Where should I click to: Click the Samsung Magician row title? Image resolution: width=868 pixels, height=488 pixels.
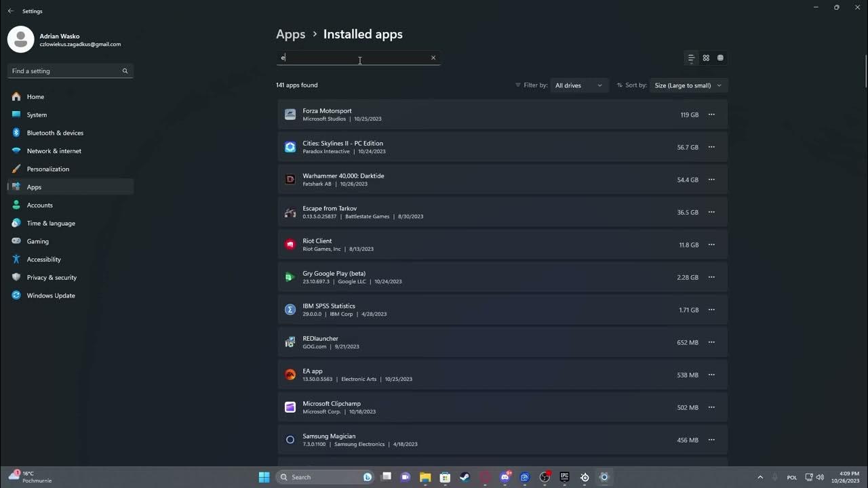point(329,436)
